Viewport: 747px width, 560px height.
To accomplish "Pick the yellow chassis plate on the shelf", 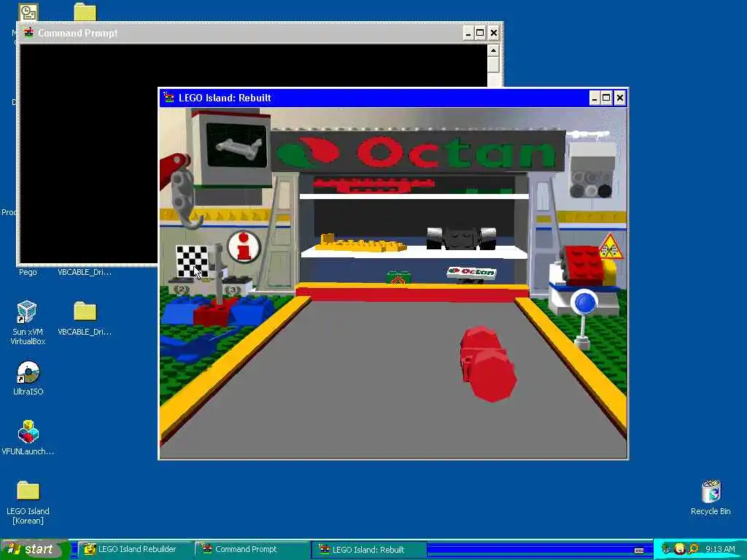I will pos(360,243).
